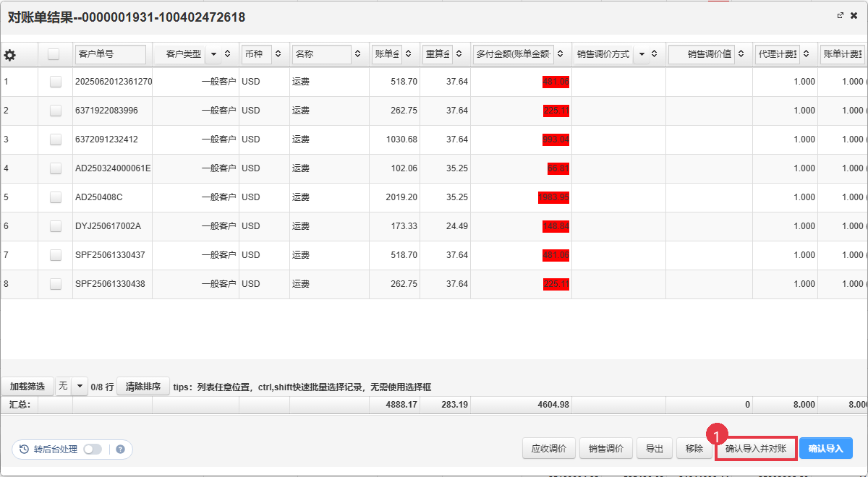868x477 pixels.
Task: Click the sort icon for 销售调价值 column
Action: (741, 53)
